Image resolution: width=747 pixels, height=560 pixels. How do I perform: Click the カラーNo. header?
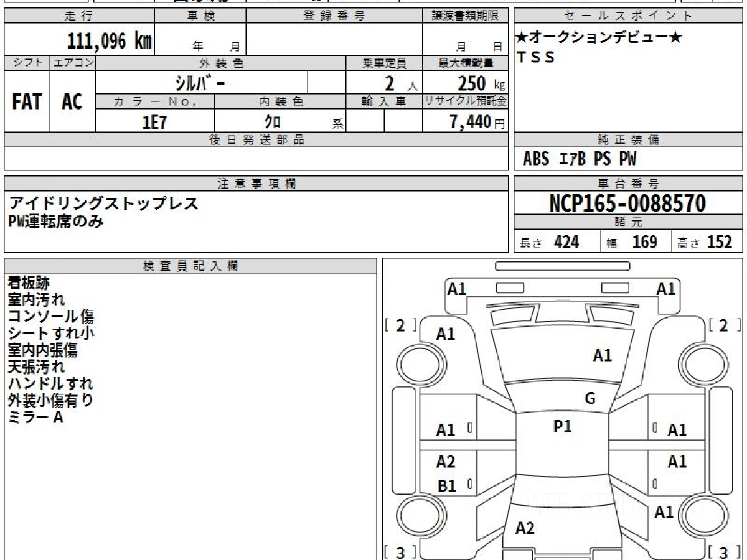click(x=155, y=101)
